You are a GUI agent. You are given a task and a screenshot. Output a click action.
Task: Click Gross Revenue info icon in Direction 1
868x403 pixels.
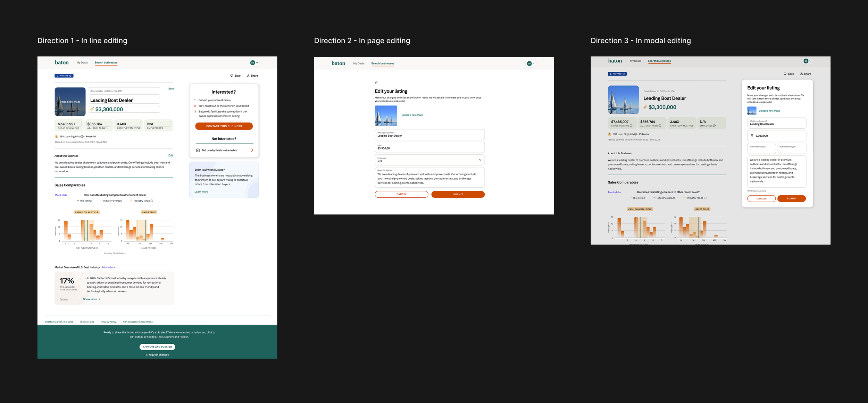pos(78,128)
